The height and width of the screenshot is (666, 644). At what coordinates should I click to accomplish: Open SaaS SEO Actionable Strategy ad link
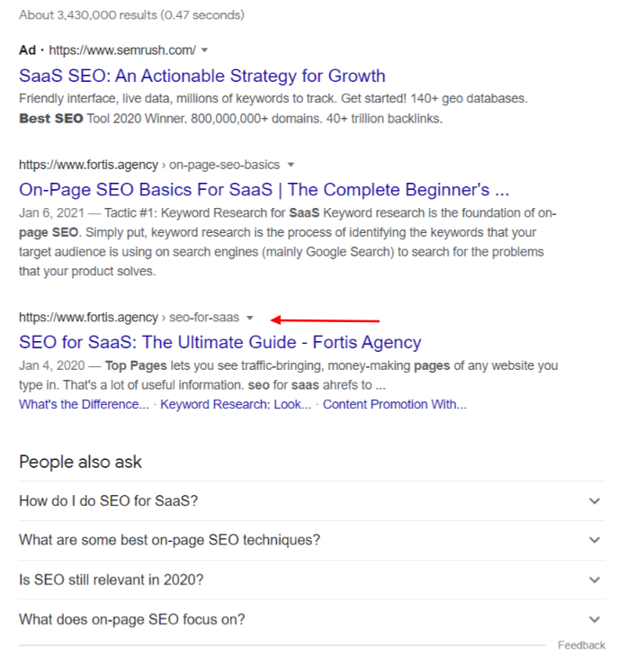point(201,76)
